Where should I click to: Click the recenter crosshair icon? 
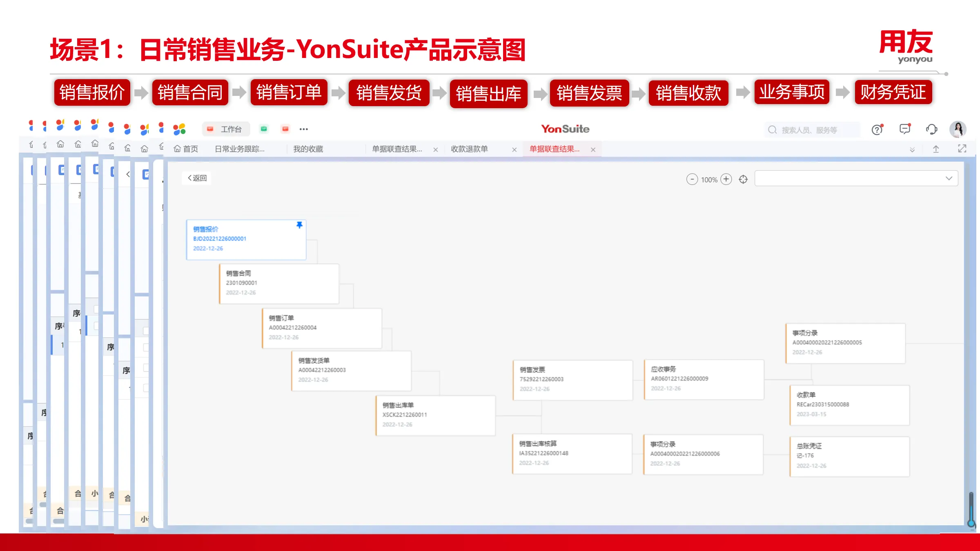(x=743, y=179)
